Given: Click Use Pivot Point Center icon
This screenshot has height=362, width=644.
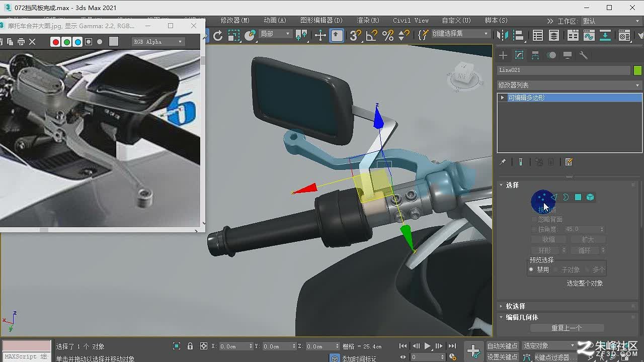Looking at the screenshot, I should point(302,35).
